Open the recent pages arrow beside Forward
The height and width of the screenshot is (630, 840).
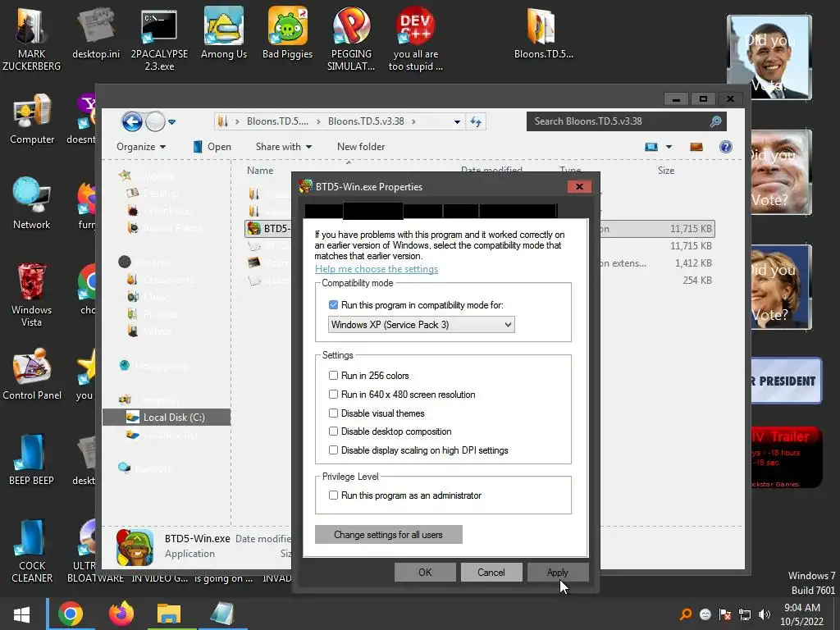pos(172,122)
